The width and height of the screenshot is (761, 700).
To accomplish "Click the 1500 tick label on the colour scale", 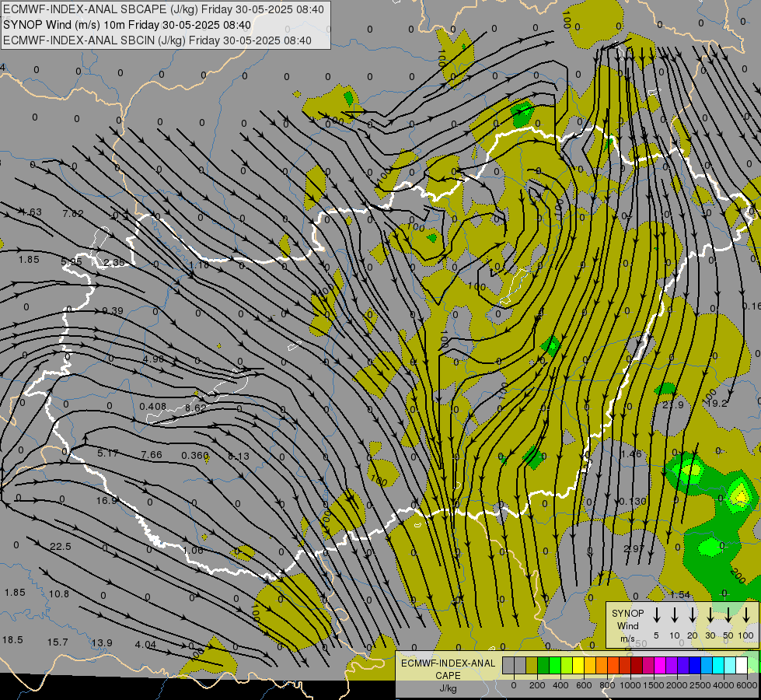I will click(654, 685).
